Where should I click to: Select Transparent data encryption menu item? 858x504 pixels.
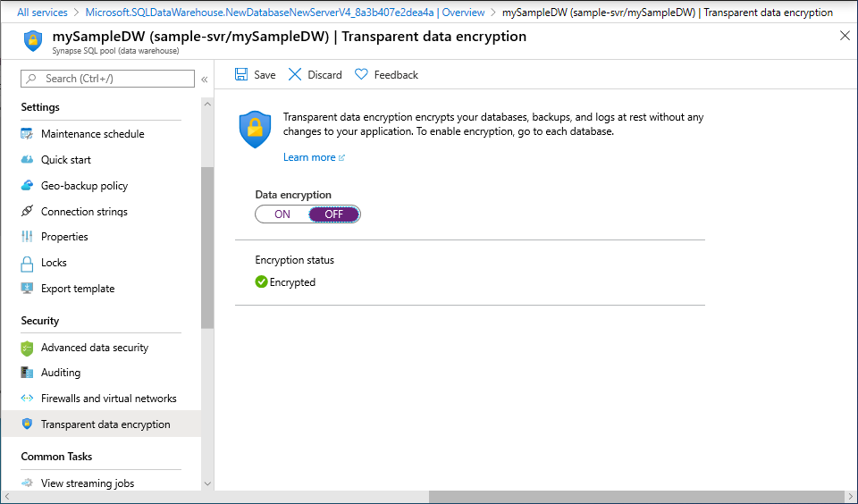pos(101,424)
